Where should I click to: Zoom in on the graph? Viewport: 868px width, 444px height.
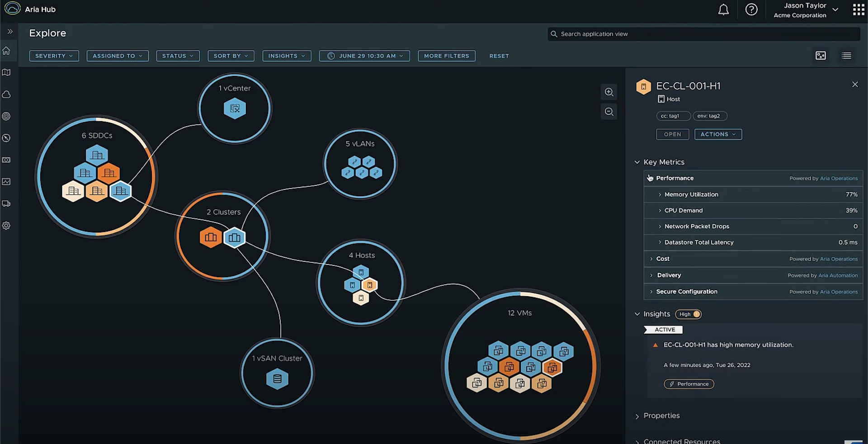tap(609, 92)
